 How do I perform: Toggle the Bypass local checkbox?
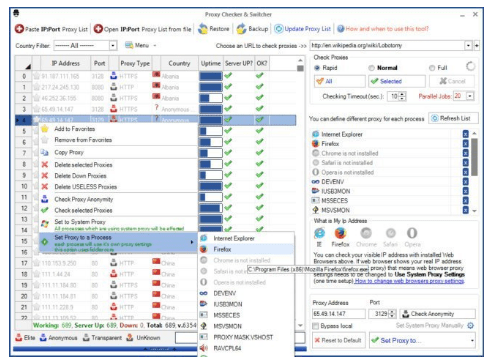(316, 326)
